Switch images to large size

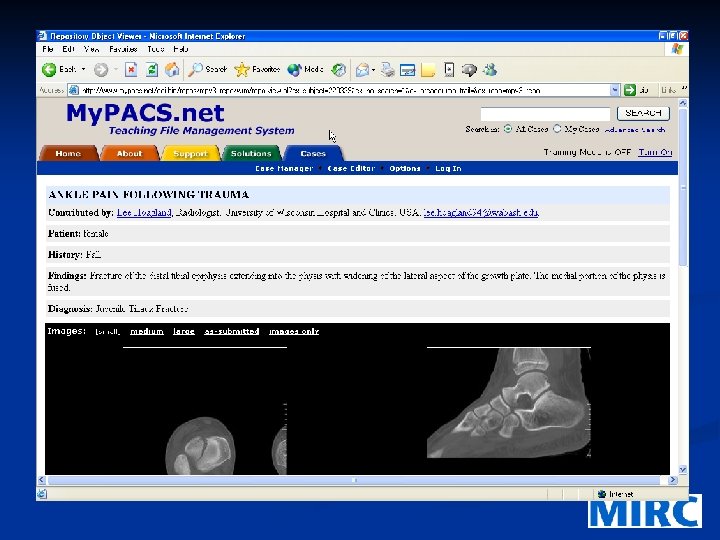(x=184, y=331)
